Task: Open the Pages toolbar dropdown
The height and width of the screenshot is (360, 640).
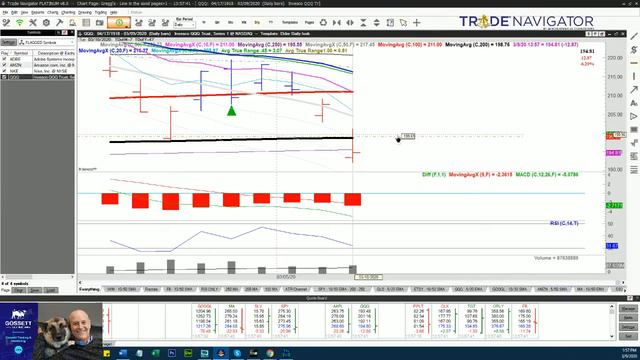Action: point(309,23)
